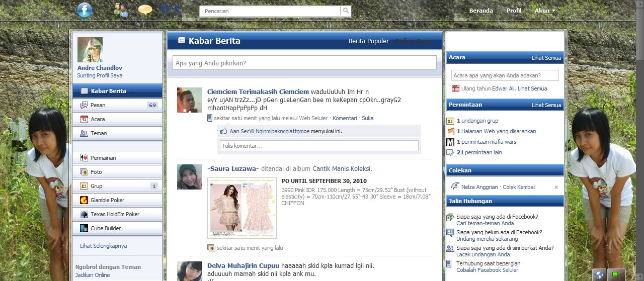Click Lihat Semua in Permintaan header
This screenshot has height=281, width=644.
[546, 105]
